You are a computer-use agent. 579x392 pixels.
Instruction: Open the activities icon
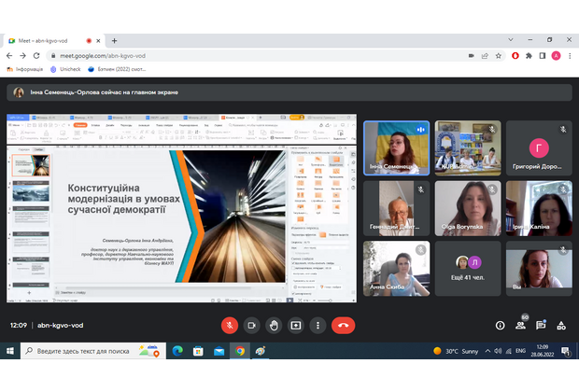[x=561, y=326]
